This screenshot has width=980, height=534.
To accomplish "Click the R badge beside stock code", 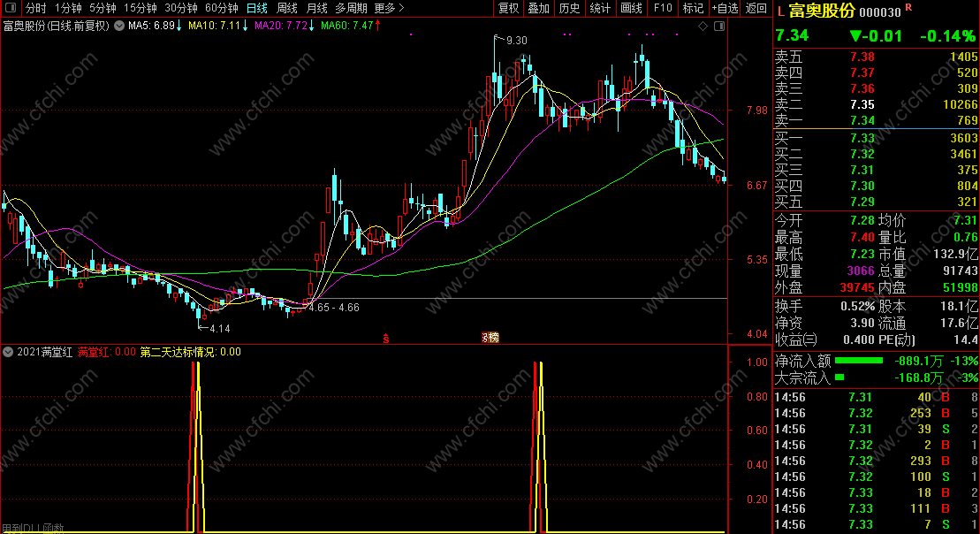I will pyautogui.click(x=908, y=7).
